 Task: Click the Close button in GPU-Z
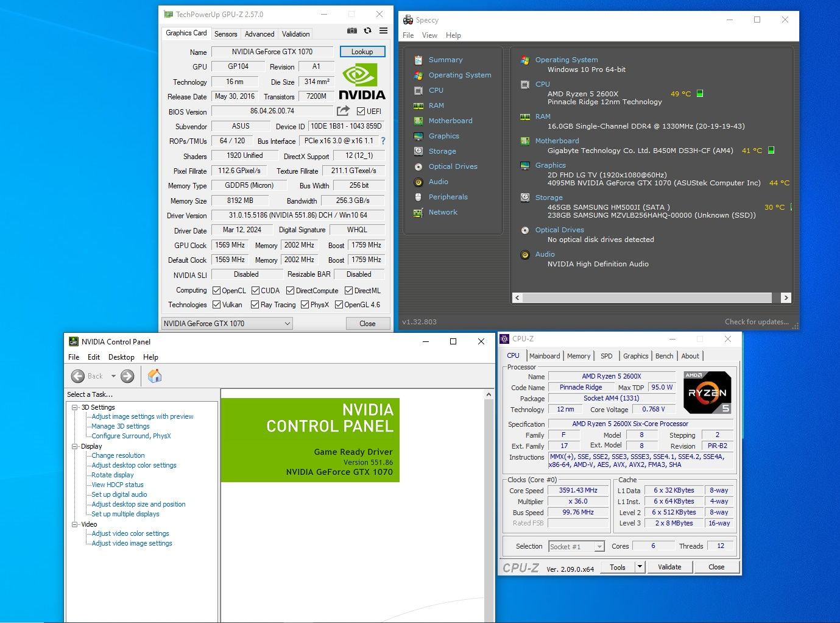367,324
